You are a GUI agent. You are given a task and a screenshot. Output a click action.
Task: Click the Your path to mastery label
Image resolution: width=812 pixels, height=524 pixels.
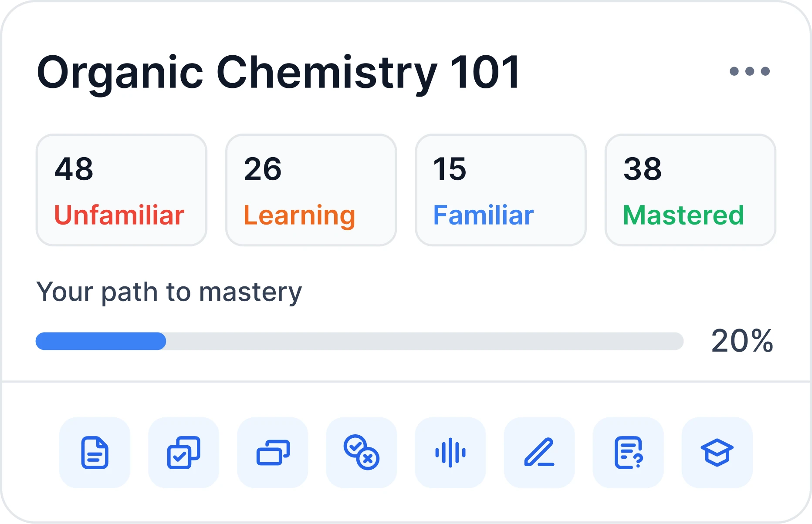(x=169, y=292)
